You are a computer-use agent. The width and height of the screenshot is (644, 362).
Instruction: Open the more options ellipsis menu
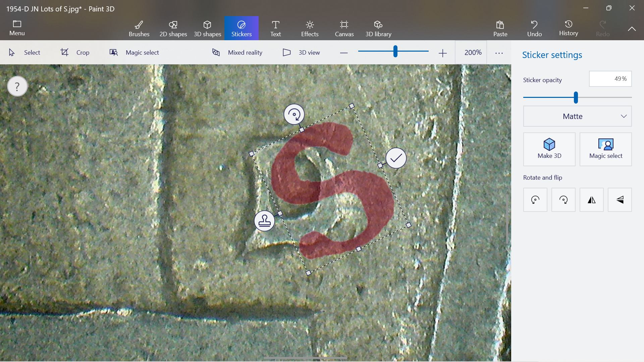(x=499, y=53)
